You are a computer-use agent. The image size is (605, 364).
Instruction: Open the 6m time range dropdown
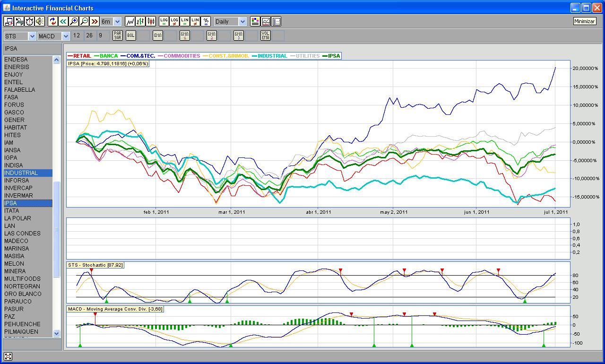(x=117, y=22)
